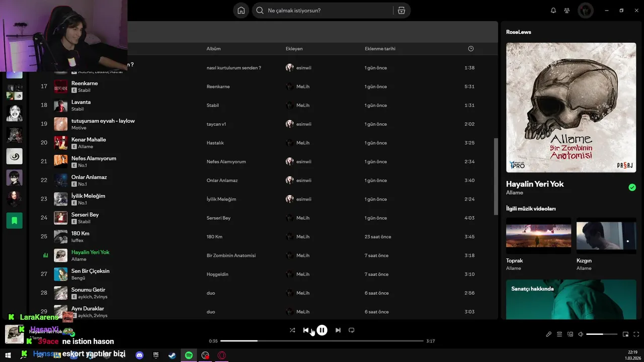Open the Opera browser from the taskbar
The image size is (644, 362).
point(221,355)
